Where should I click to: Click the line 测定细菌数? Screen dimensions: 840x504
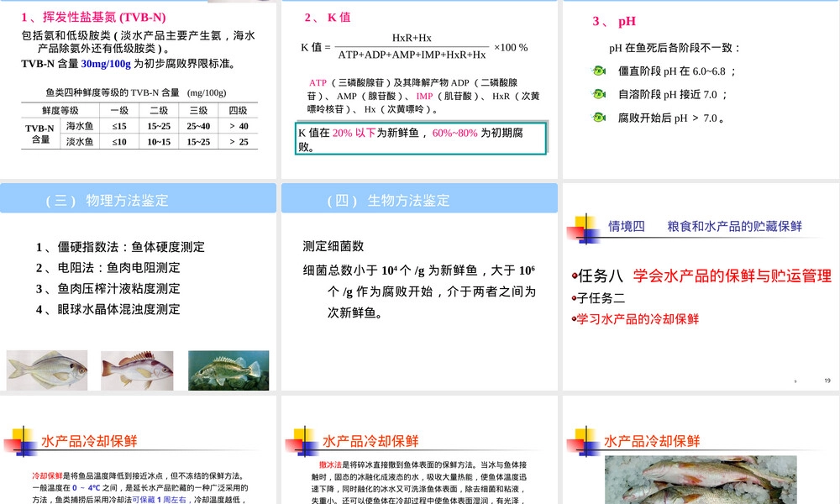click(x=333, y=246)
